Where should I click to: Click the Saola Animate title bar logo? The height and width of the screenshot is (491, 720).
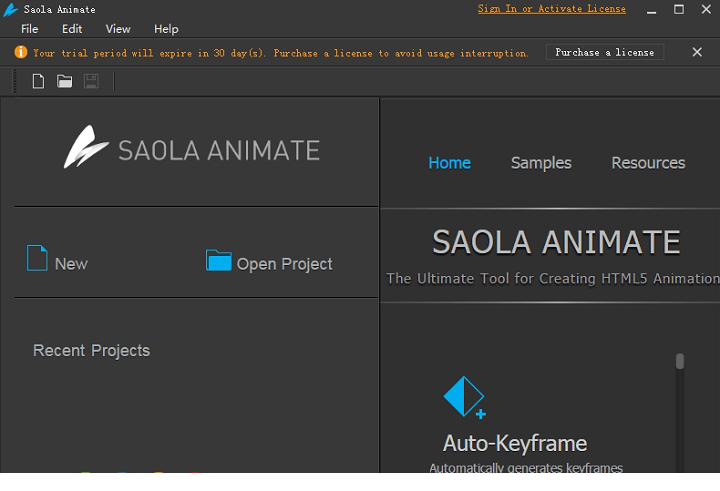pos(10,10)
